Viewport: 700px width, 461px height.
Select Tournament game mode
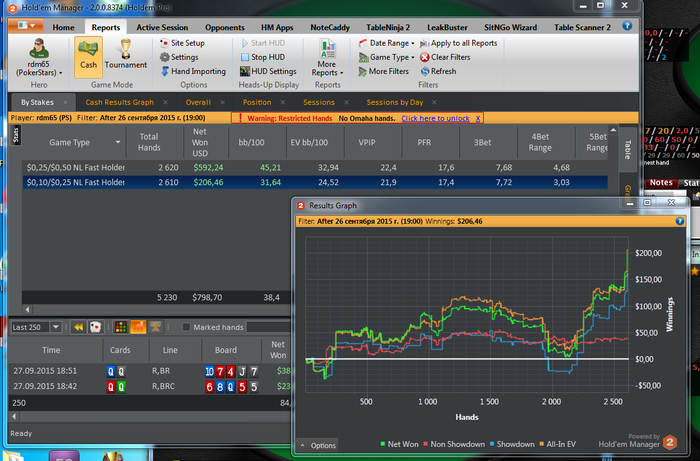pyautogui.click(x=125, y=54)
